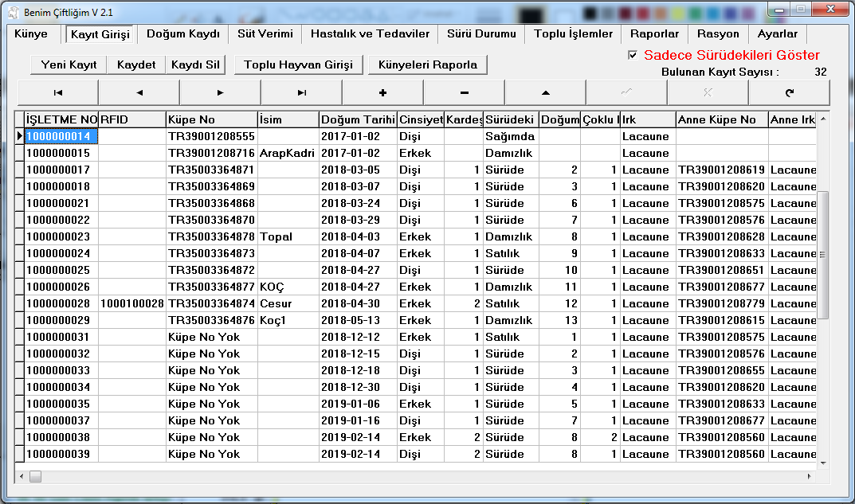Image resolution: width=855 pixels, height=504 pixels.
Task: Jump to last record navigator button
Action: tap(302, 92)
